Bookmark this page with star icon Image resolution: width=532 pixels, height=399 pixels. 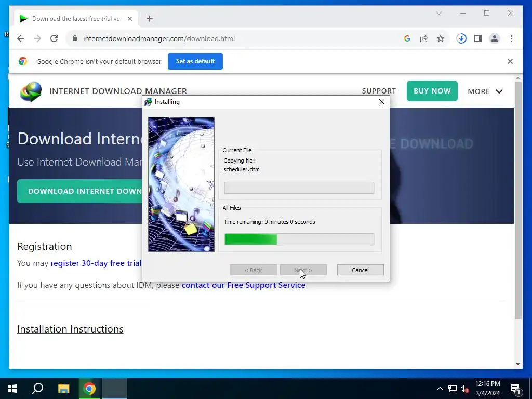[441, 38]
